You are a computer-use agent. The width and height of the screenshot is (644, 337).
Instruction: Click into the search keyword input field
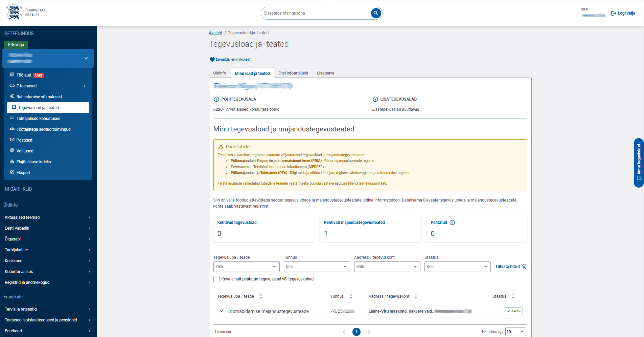(316, 13)
